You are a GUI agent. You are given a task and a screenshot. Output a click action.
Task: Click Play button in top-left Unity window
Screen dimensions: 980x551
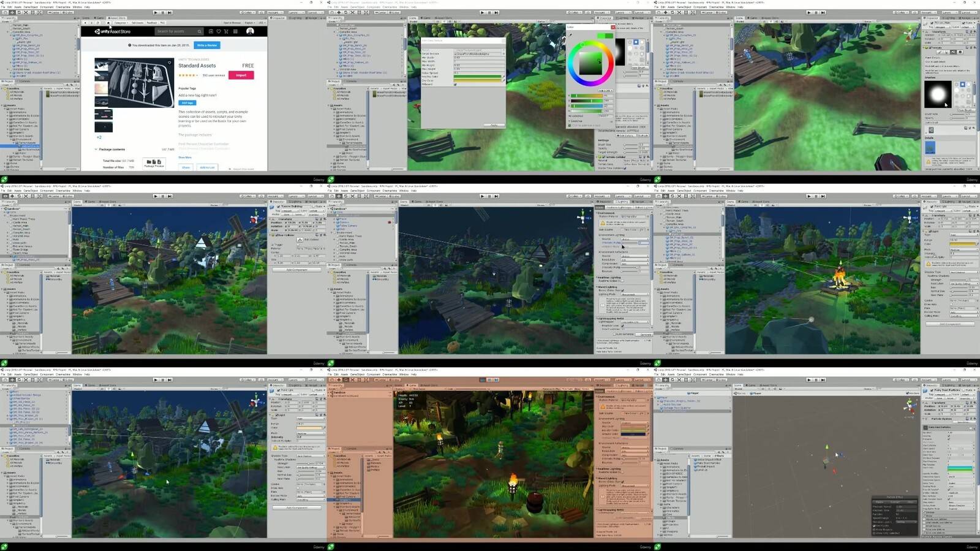click(x=156, y=12)
